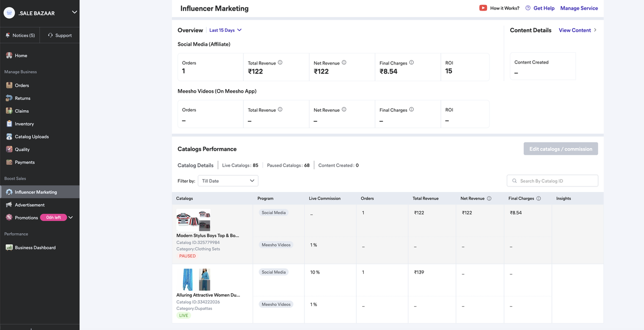Click the search magnifier icon in catalog search
The width and height of the screenshot is (644, 330).
pyautogui.click(x=514, y=181)
